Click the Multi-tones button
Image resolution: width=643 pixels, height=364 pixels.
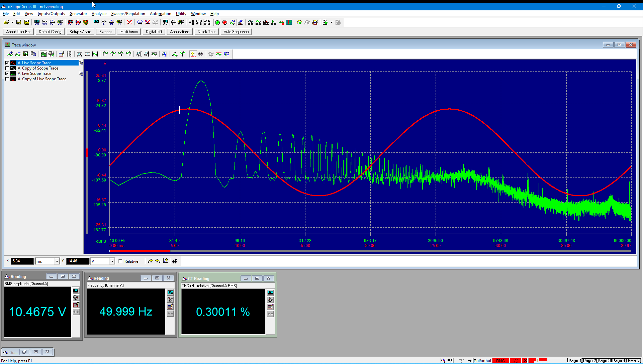click(129, 32)
